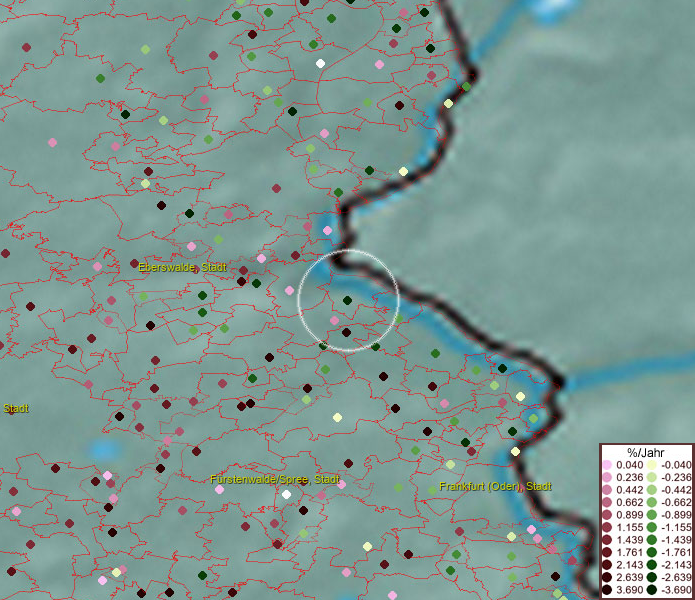Click the Frankfurt (Oder), Stadt map label
This screenshot has height=600, width=695.
495,486
